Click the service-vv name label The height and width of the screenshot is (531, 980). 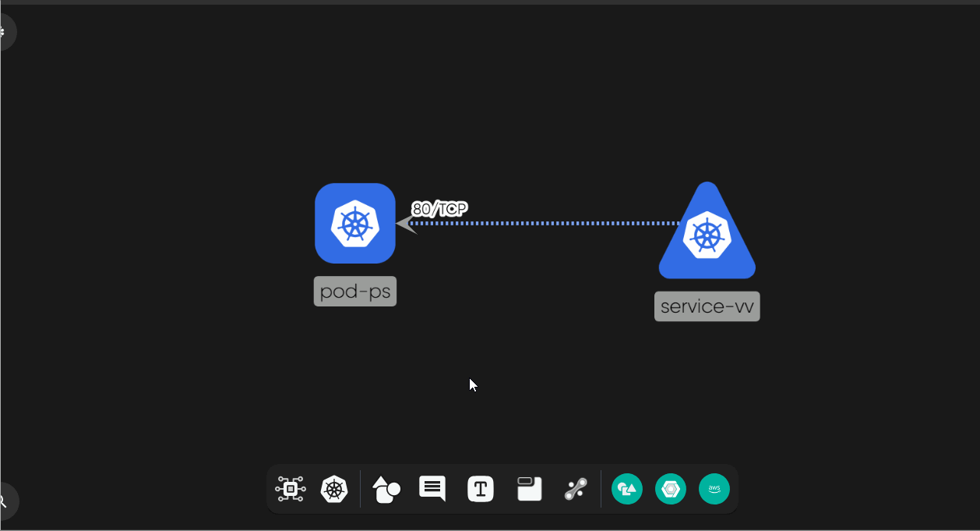(x=707, y=306)
